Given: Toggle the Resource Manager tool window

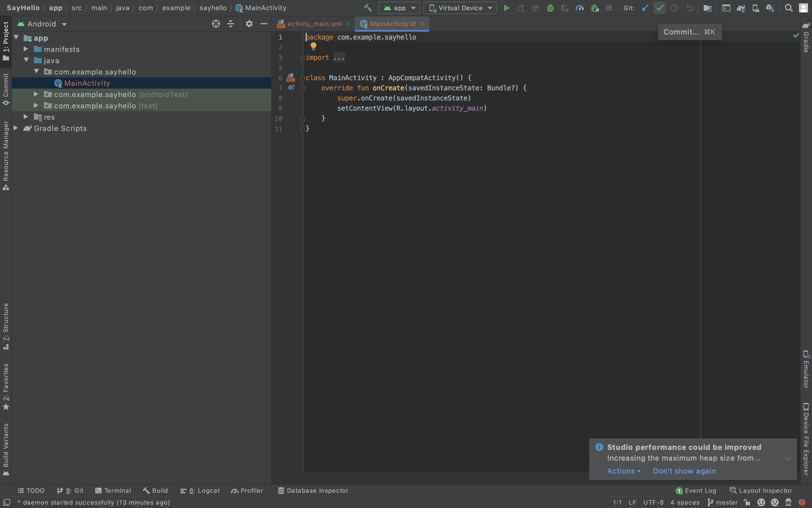Looking at the screenshot, I should 6,156.
